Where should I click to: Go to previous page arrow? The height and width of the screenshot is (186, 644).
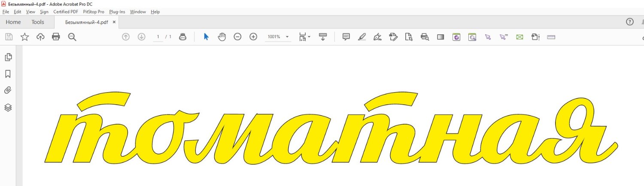126,37
